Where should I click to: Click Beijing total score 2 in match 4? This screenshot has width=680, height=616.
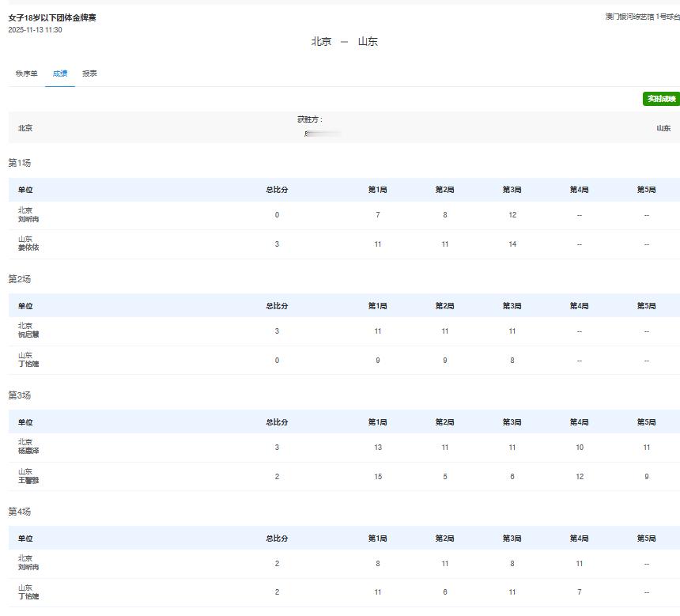tap(277, 564)
